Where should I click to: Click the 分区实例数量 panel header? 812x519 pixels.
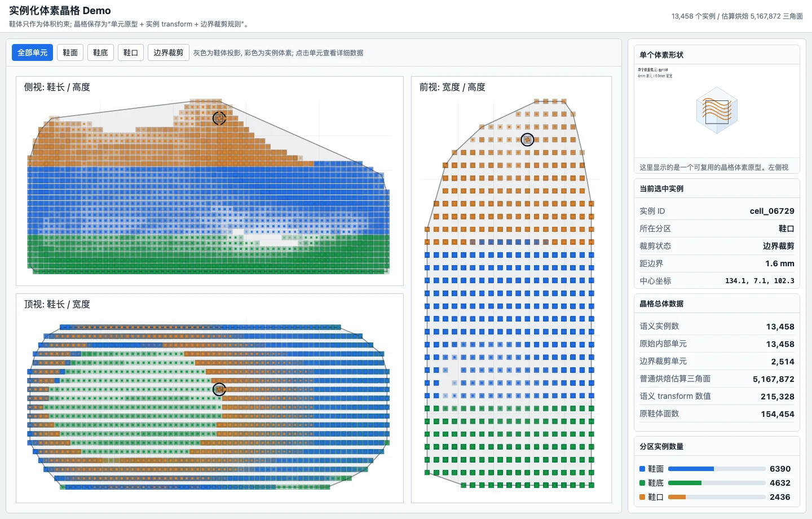coord(661,446)
